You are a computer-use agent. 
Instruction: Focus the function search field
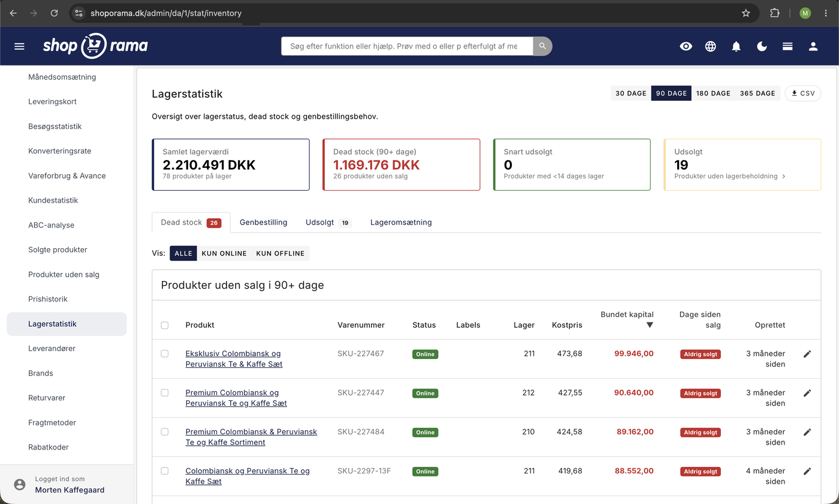pos(407,46)
